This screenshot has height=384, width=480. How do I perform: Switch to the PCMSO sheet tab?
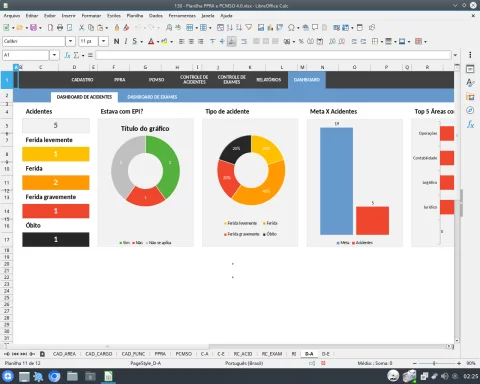(x=184, y=354)
